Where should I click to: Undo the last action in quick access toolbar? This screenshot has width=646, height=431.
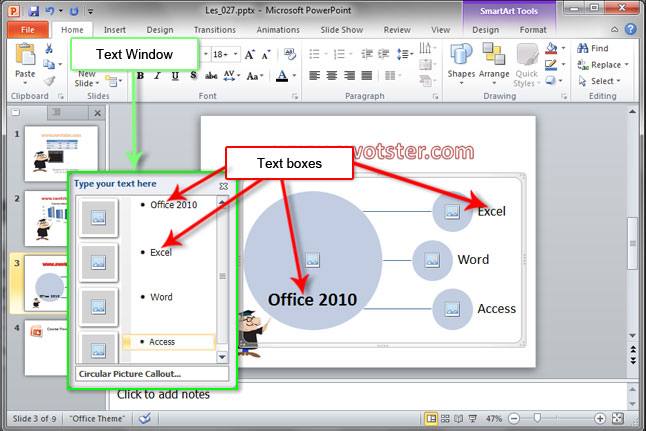(50, 11)
